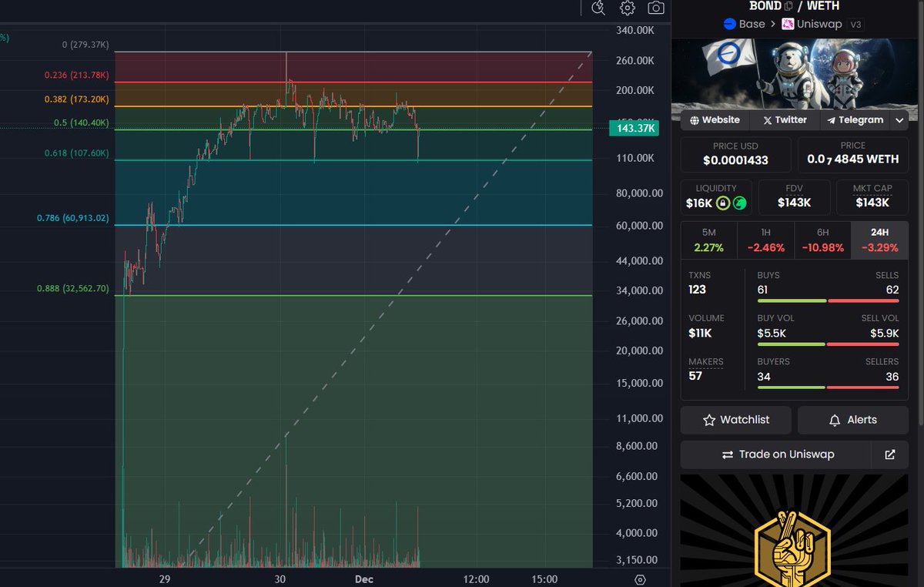Click the PRICE USD $0.0001433 box
The width and height of the screenshot is (924, 587).
(735, 154)
